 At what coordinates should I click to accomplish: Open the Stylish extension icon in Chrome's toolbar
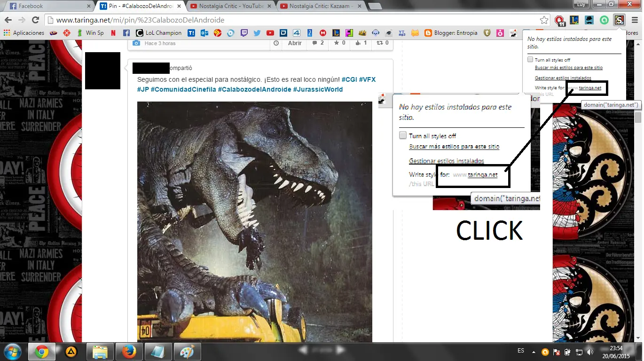coord(619,20)
